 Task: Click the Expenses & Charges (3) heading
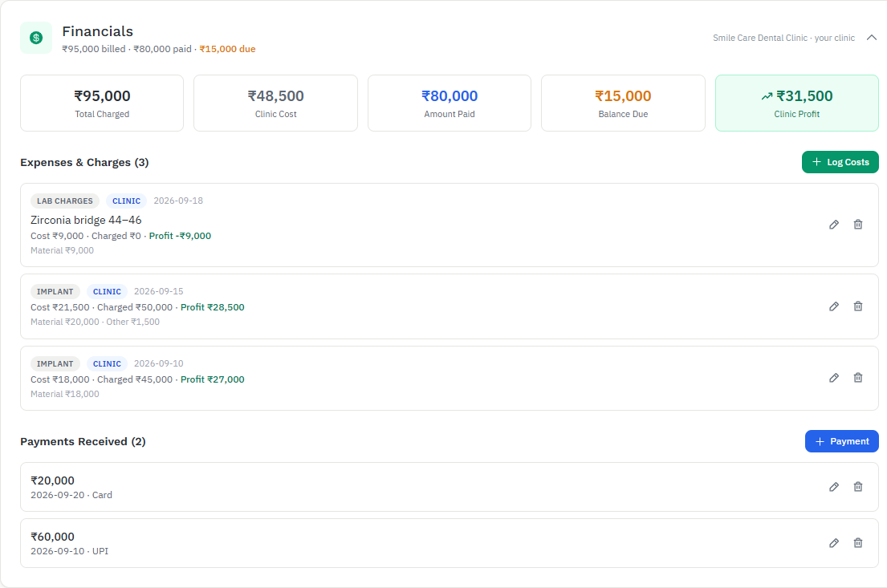85,162
